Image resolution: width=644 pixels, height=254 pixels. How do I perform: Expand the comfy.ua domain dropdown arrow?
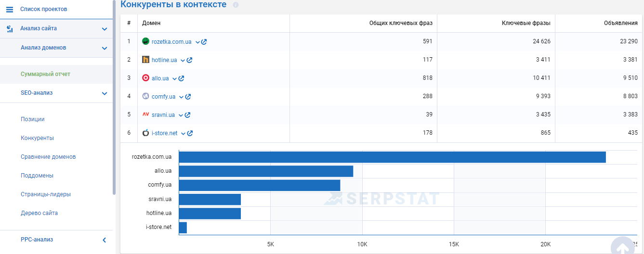[181, 97]
